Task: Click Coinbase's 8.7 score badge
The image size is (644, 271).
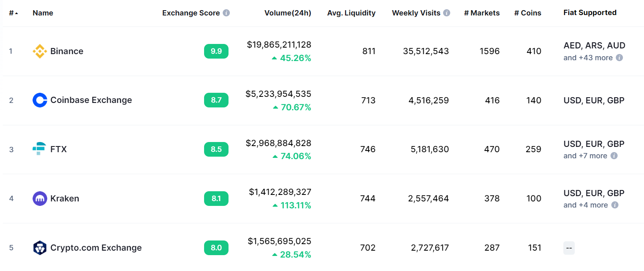Action: click(216, 100)
